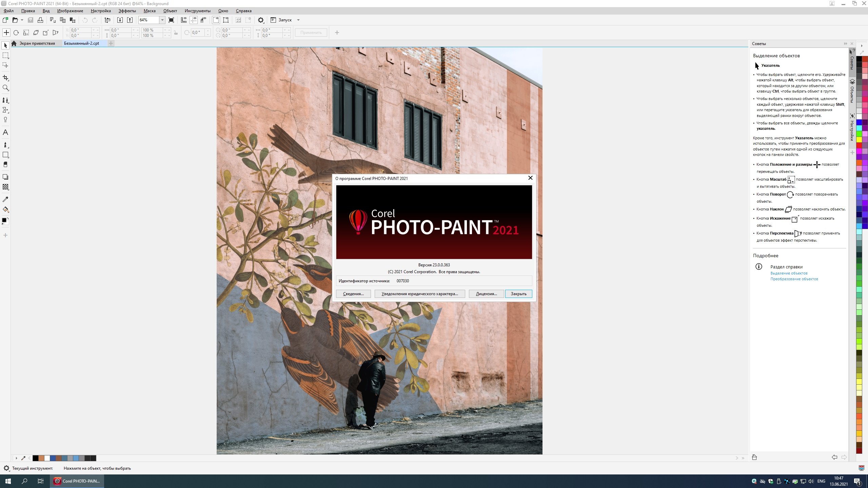Expand the Open file dropdown arrow
The image size is (868, 488).
[22, 20]
